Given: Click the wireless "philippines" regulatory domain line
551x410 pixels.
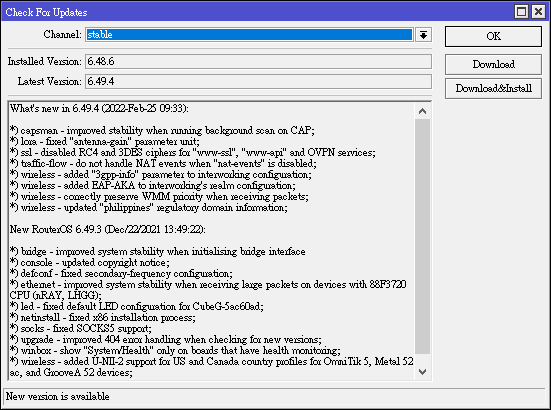Looking at the screenshot, I should (x=149, y=208).
